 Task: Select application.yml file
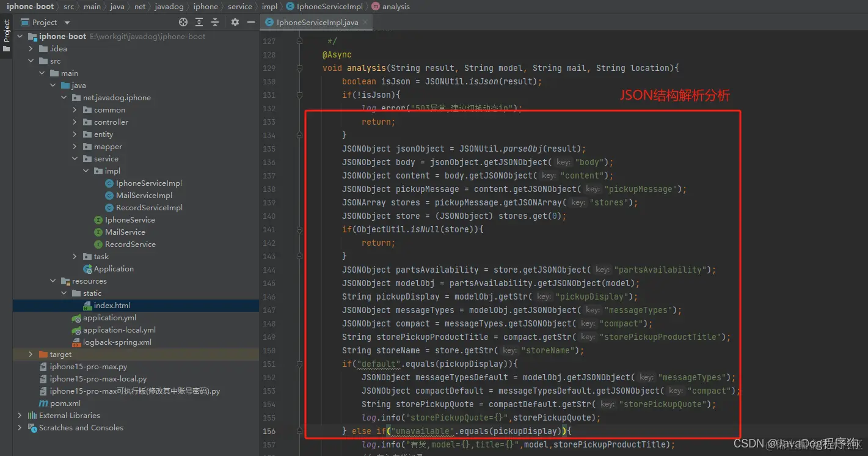click(109, 318)
